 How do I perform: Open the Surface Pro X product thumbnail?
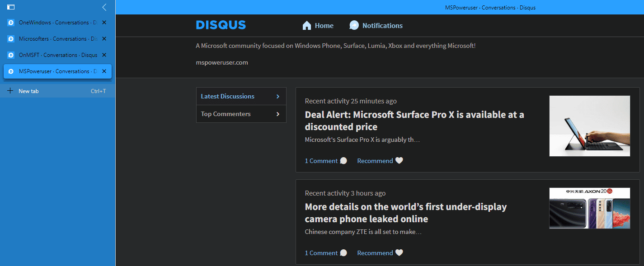[590, 126]
